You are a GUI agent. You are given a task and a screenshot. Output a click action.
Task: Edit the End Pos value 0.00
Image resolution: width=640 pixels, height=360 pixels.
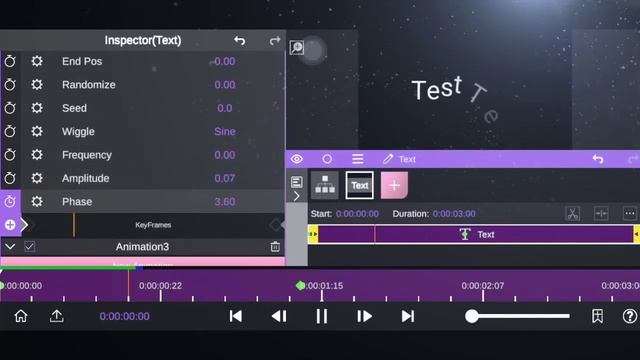click(x=224, y=61)
